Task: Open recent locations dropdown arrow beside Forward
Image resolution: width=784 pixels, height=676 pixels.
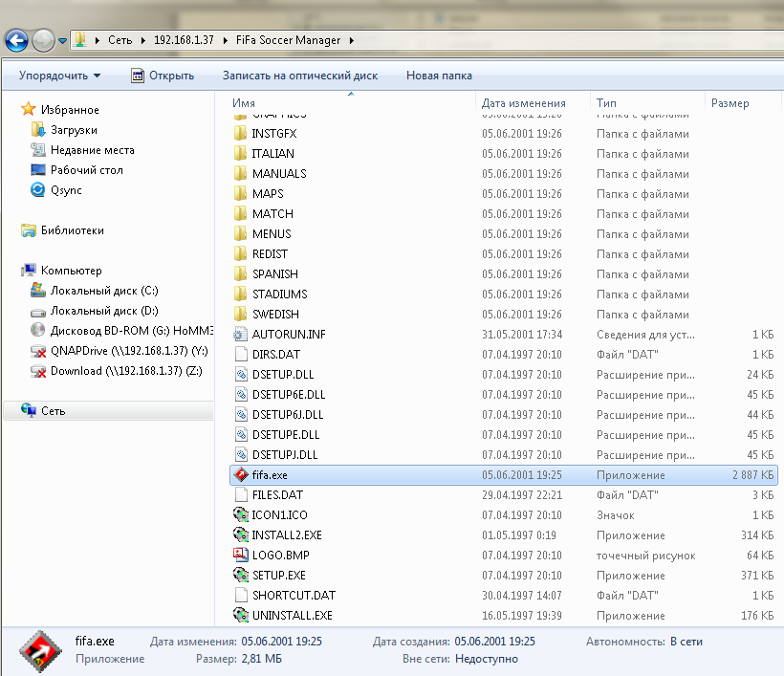Action: pos(62,40)
